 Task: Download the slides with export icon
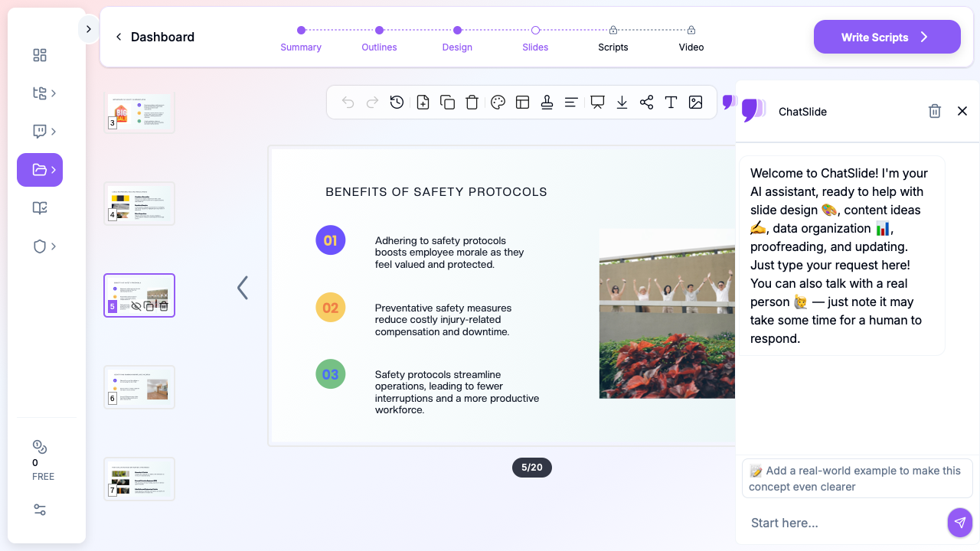click(622, 103)
